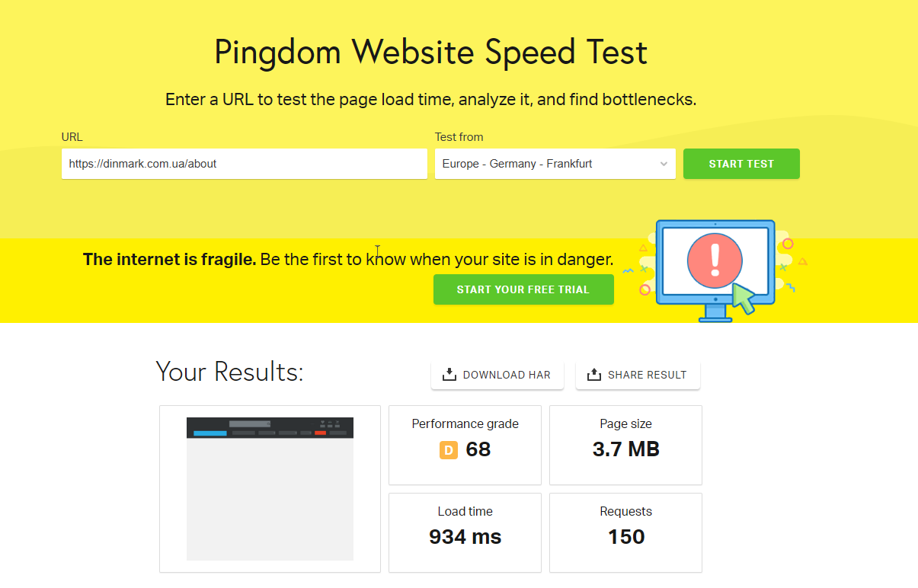918x588 pixels.
Task: Select the Europe - Germany - Frankfurt location box
Action: [x=545, y=164]
